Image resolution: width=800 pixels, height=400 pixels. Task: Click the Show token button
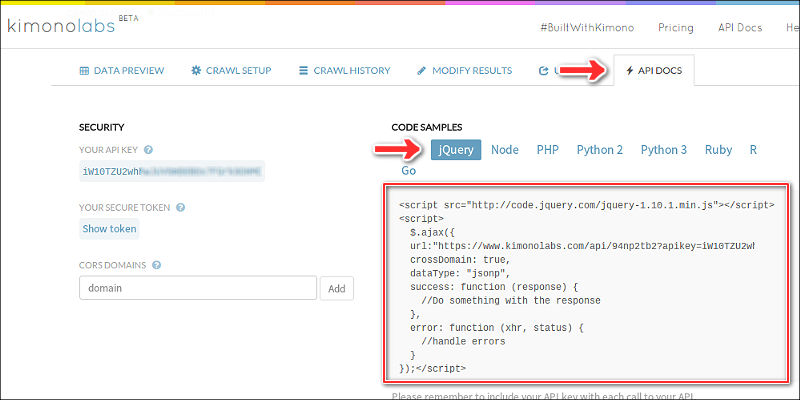109,229
